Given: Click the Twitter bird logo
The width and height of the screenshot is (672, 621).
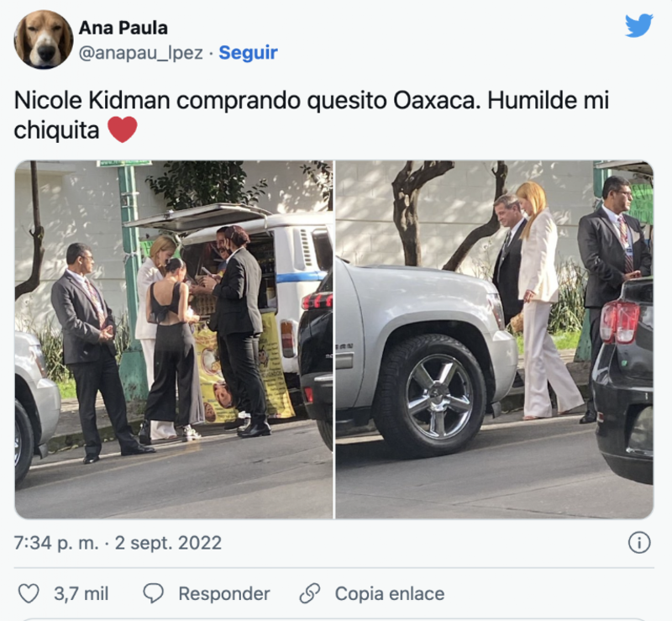Looking at the screenshot, I should 638,26.
